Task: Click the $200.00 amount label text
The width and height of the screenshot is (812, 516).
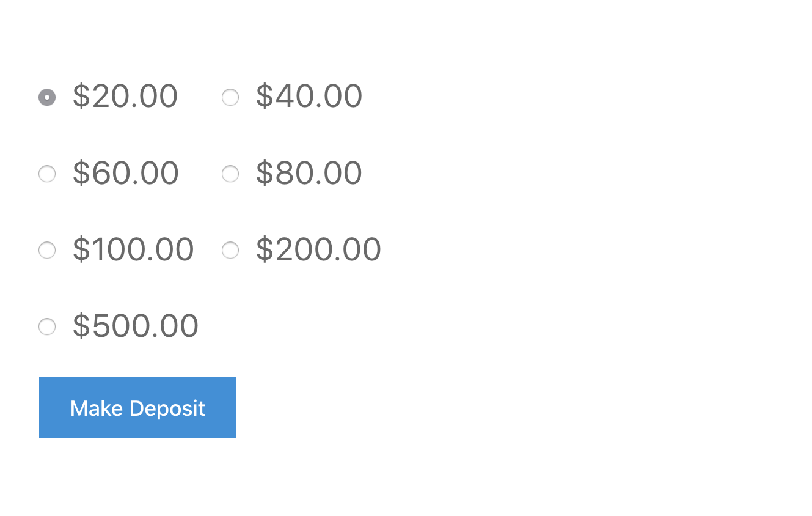Action: coord(318,249)
